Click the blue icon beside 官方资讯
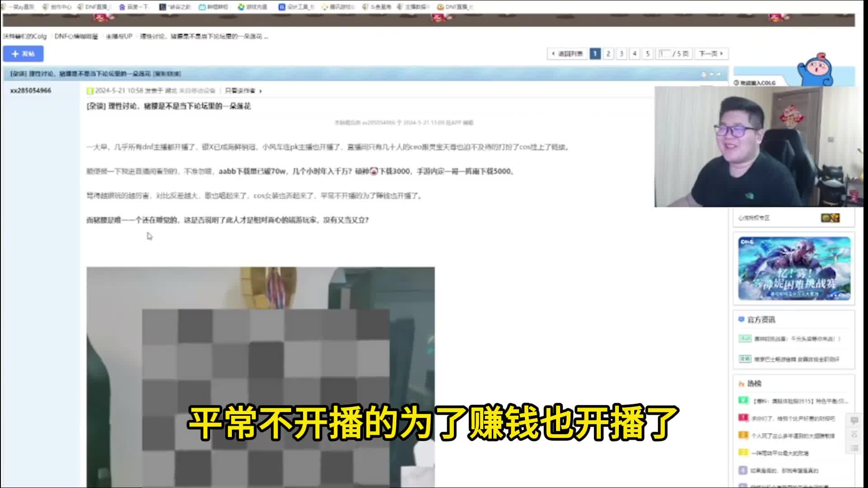Screen dimensions: 868x488 (x=742, y=319)
